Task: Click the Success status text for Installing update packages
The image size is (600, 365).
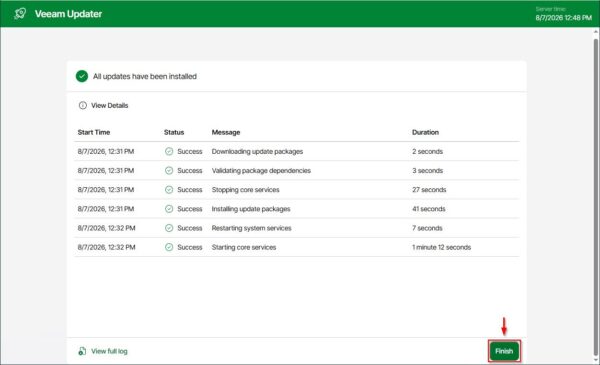Action: (189, 209)
